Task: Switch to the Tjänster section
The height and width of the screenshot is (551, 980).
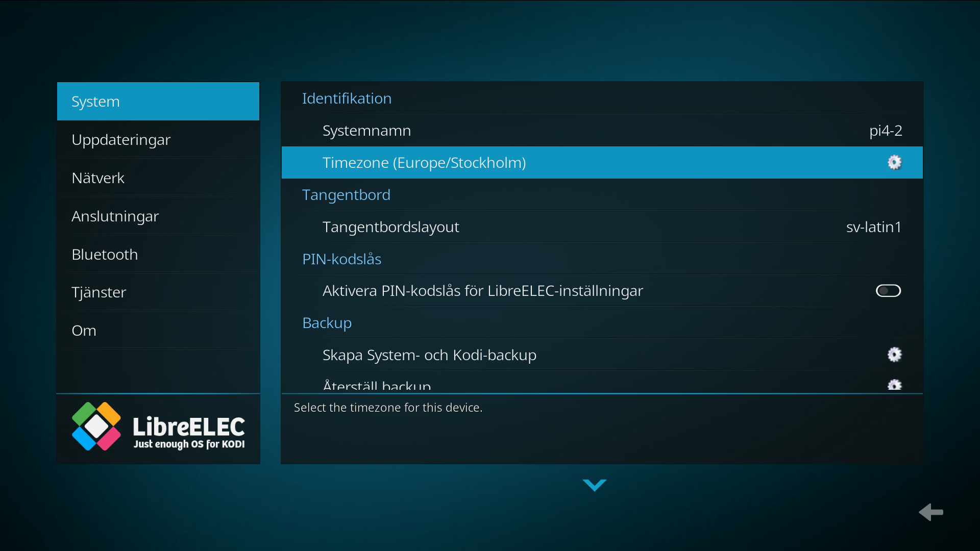Action: [x=158, y=292]
